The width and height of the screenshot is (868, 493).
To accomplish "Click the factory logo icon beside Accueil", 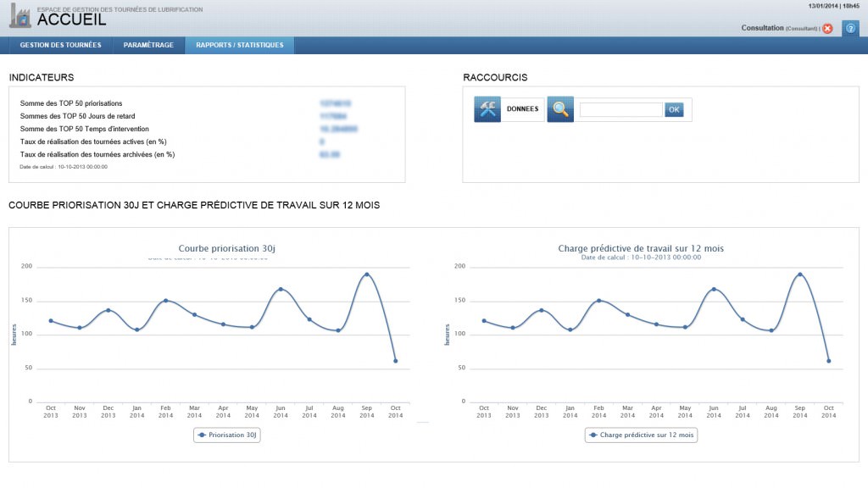I will coord(20,16).
